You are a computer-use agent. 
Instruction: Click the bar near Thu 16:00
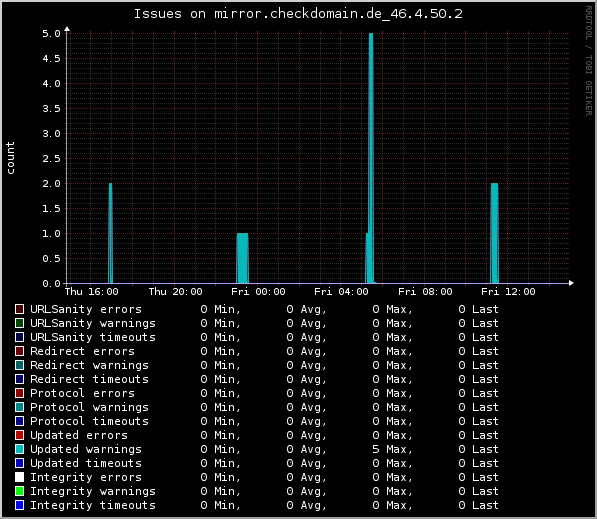(x=110, y=233)
